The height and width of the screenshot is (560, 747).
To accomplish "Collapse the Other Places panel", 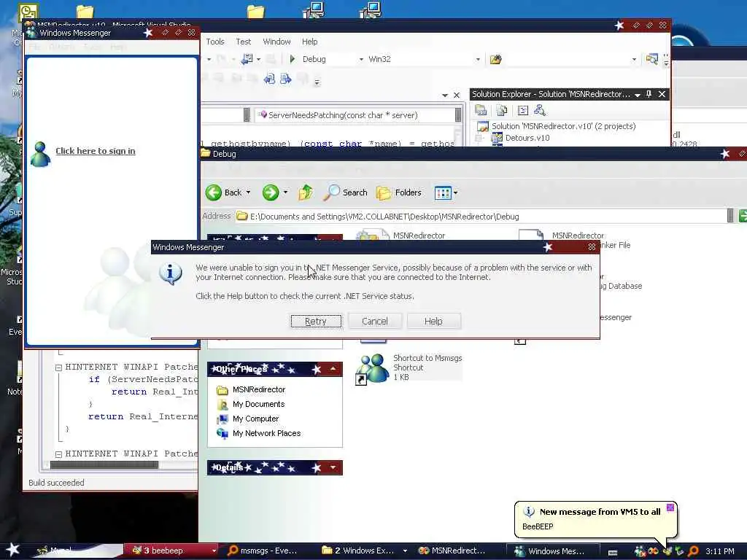I will (333, 369).
